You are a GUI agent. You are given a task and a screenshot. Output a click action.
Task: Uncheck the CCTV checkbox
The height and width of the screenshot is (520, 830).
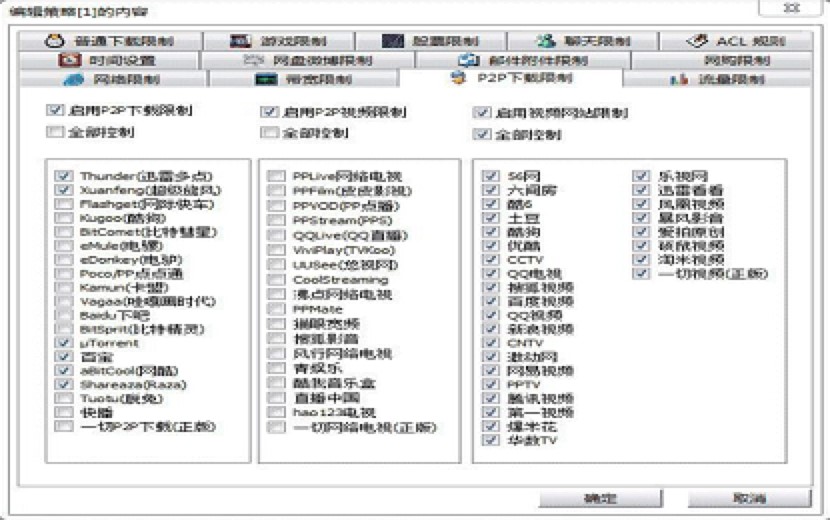(491, 259)
